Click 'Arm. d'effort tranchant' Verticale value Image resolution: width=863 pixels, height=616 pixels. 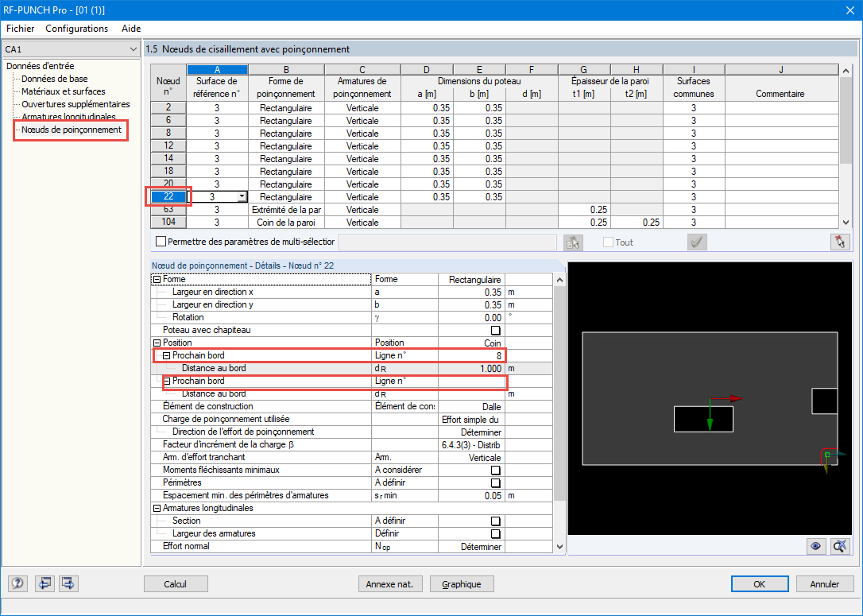pyautogui.click(x=472, y=458)
